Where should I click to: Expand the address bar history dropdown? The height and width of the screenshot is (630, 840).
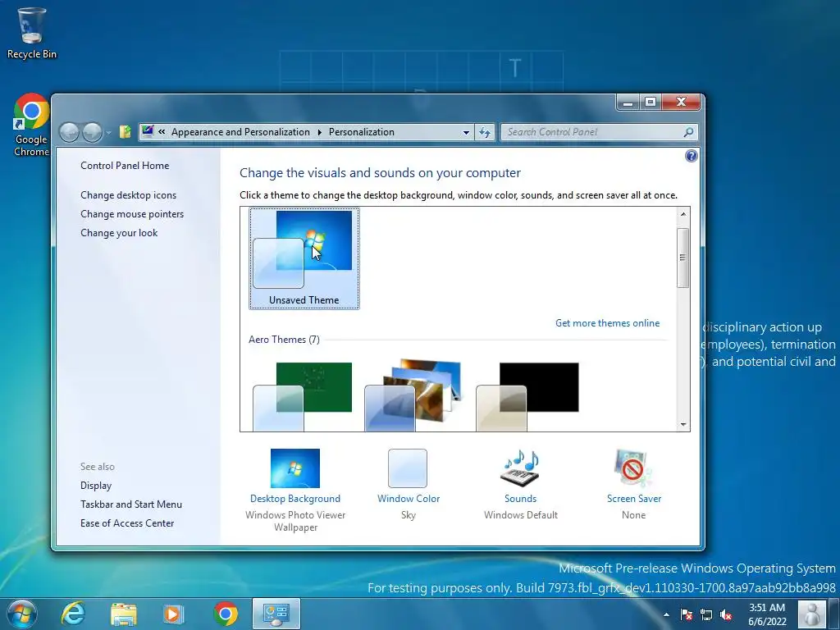tap(466, 132)
